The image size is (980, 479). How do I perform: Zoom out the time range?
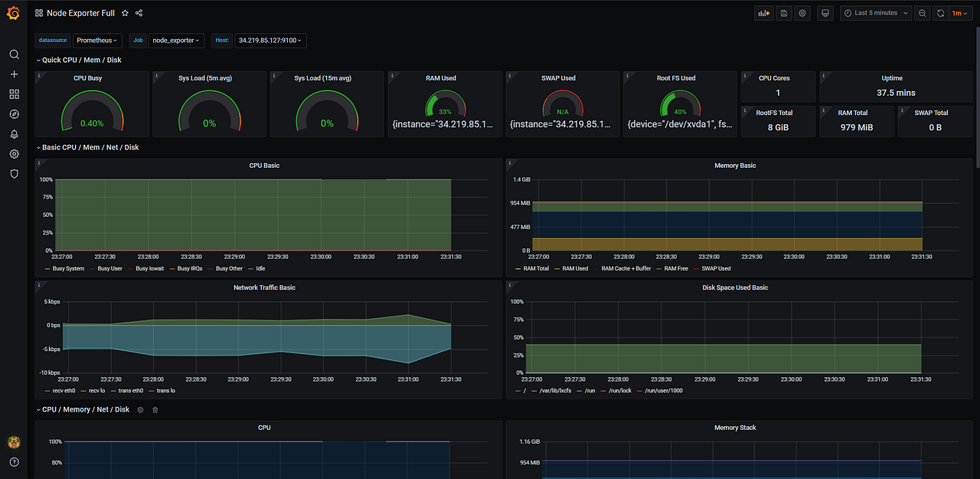pos(922,12)
